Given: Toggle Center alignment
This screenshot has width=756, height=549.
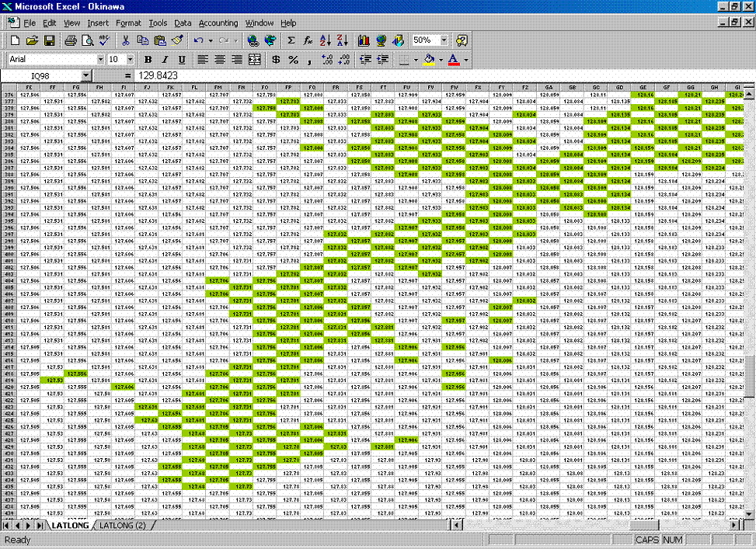Looking at the screenshot, I should (221, 59).
